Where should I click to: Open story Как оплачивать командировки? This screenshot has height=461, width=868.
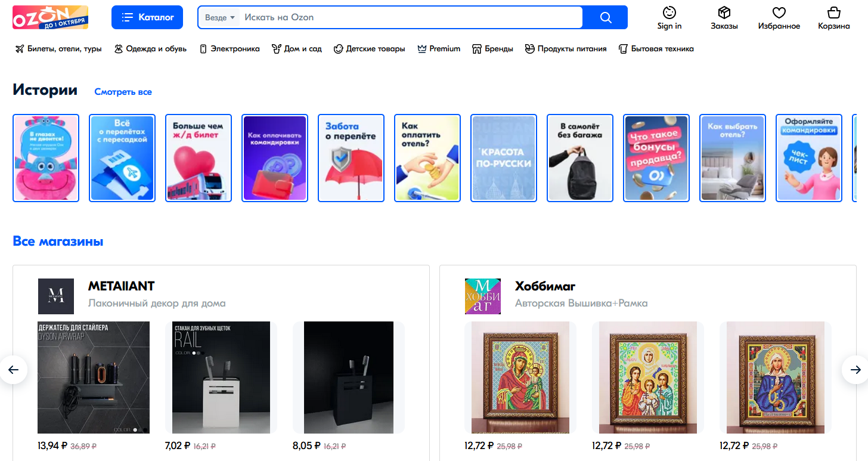(275, 158)
